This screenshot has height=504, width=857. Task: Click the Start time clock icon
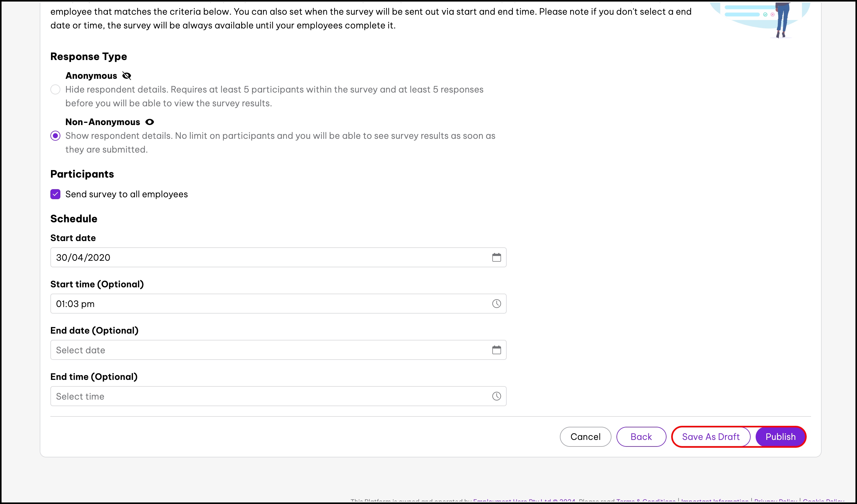(x=496, y=304)
